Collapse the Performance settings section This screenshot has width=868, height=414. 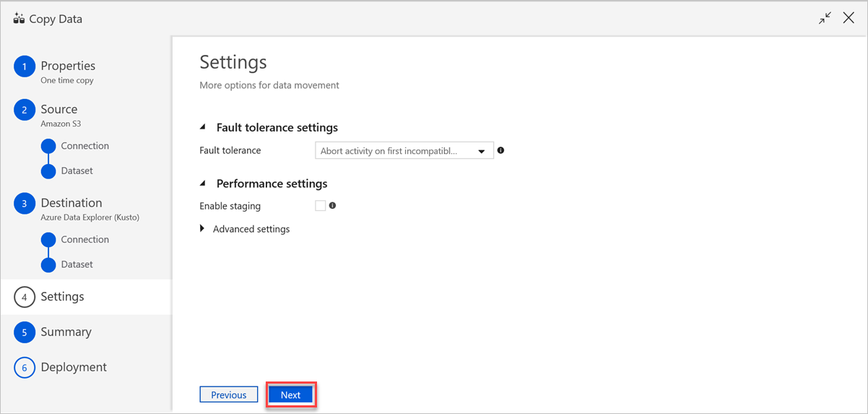(x=203, y=184)
